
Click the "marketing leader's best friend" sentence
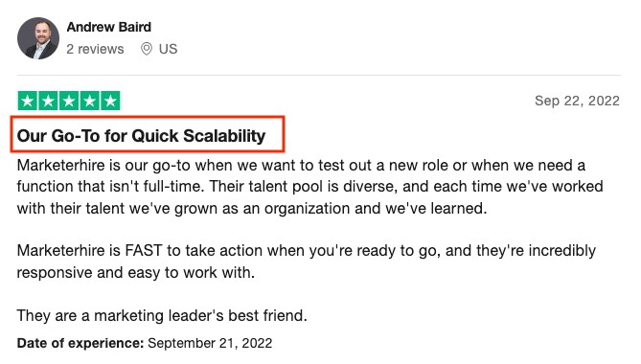[162, 316]
